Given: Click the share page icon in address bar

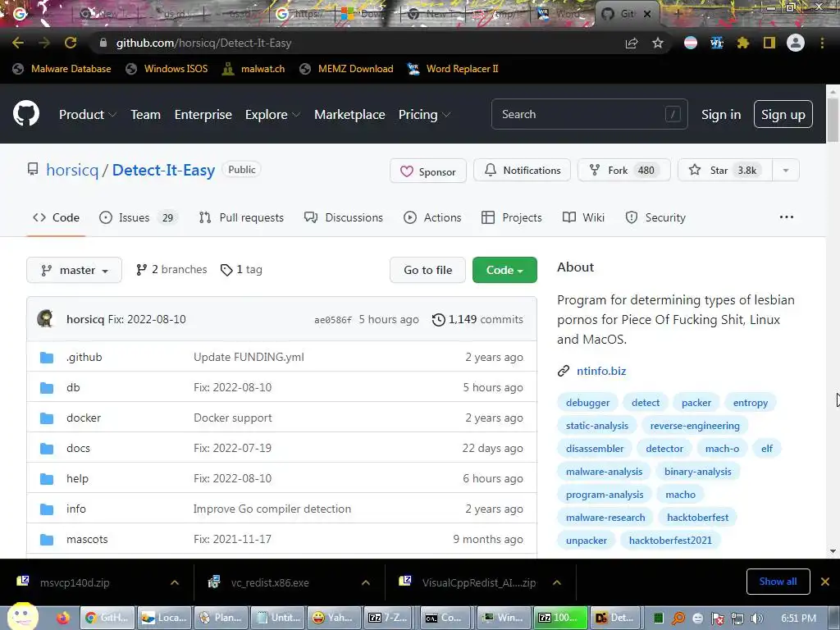Looking at the screenshot, I should tap(632, 43).
